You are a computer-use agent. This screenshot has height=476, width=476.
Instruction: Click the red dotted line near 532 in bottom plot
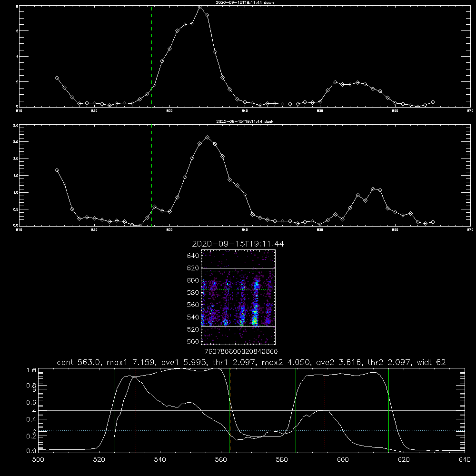(136, 410)
